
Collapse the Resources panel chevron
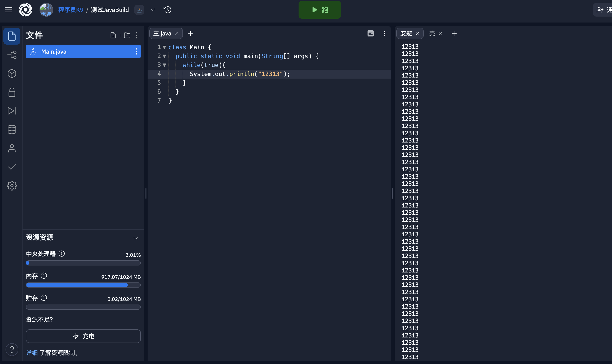(x=136, y=238)
